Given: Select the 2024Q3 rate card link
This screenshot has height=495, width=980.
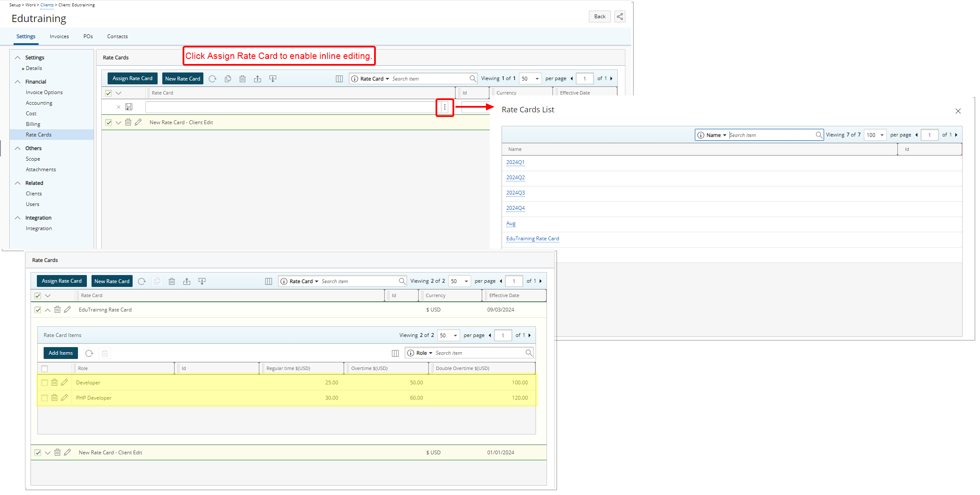Looking at the screenshot, I should [x=515, y=193].
